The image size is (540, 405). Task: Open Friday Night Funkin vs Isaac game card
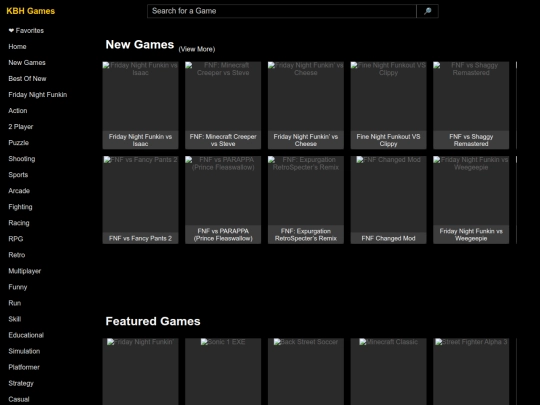(x=141, y=105)
